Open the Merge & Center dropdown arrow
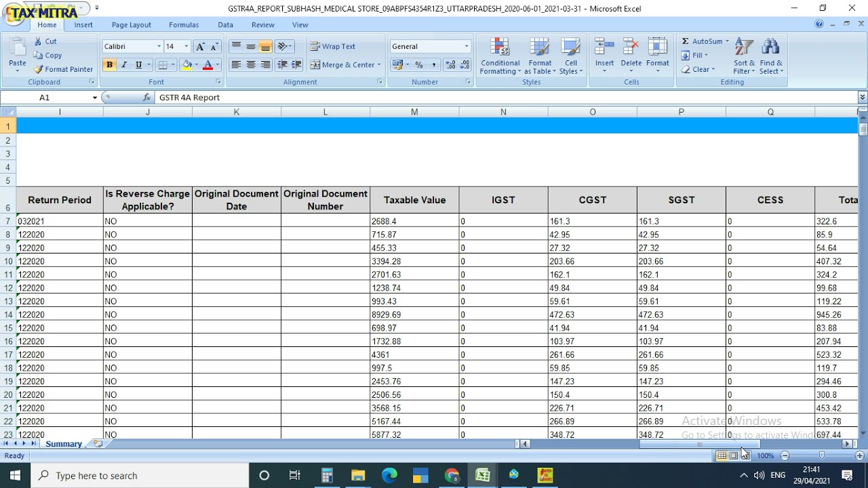Image resolution: width=868 pixels, height=488 pixels. tap(379, 65)
